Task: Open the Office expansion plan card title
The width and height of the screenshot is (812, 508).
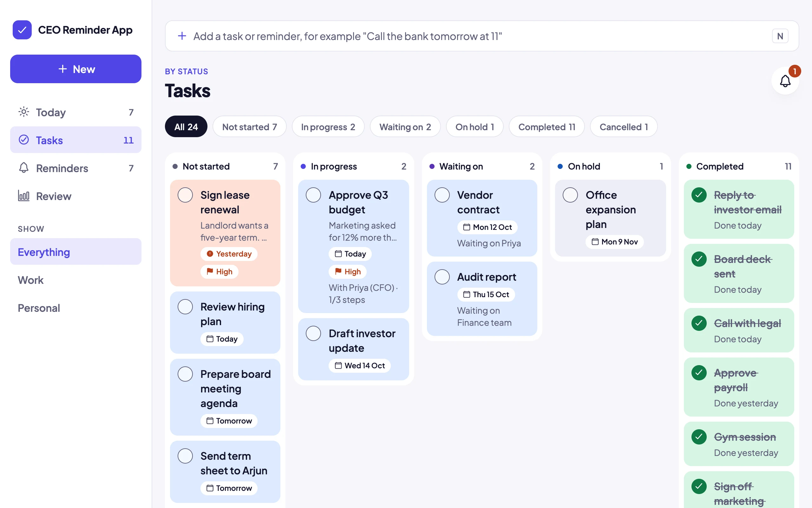Action: pos(611,209)
